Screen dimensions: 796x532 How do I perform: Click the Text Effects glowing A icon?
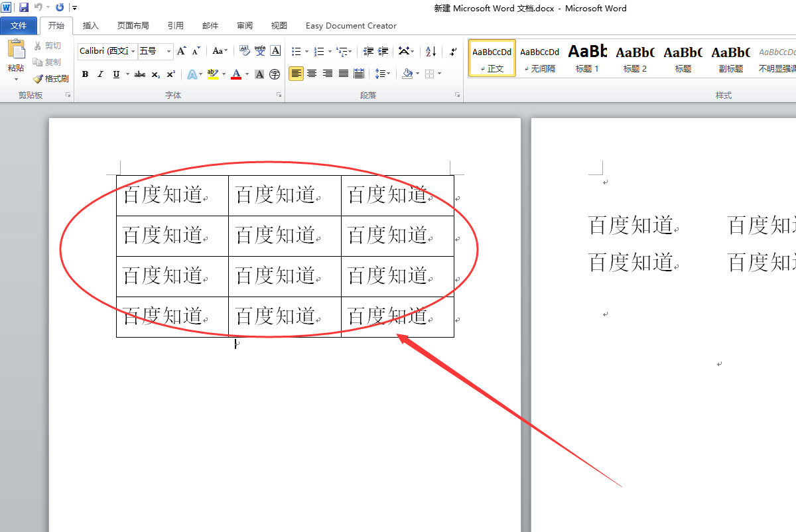tap(192, 74)
